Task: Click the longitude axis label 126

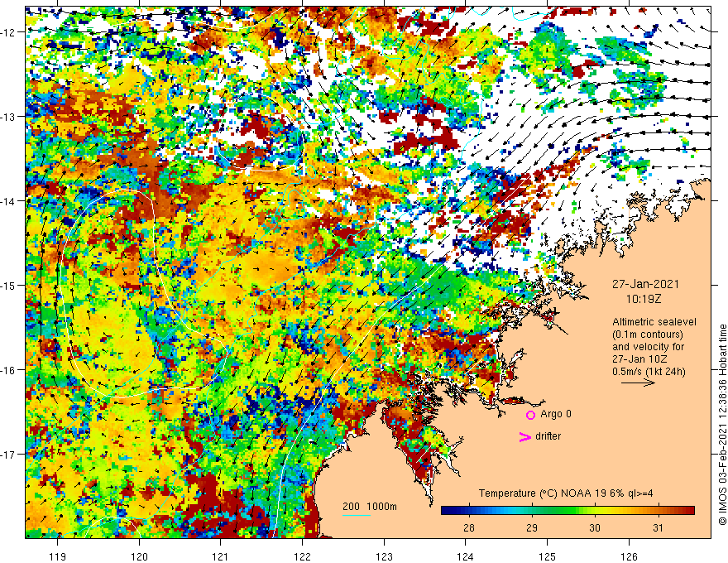Action: pos(629,556)
